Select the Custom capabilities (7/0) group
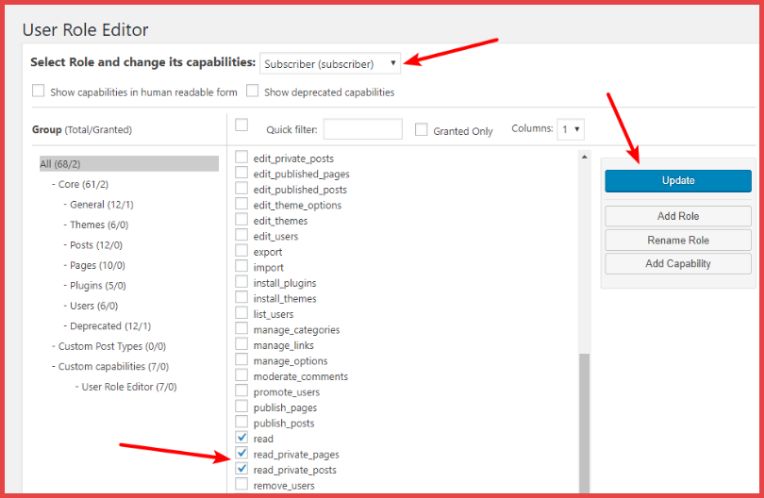The image size is (764, 498). click(x=113, y=366)
